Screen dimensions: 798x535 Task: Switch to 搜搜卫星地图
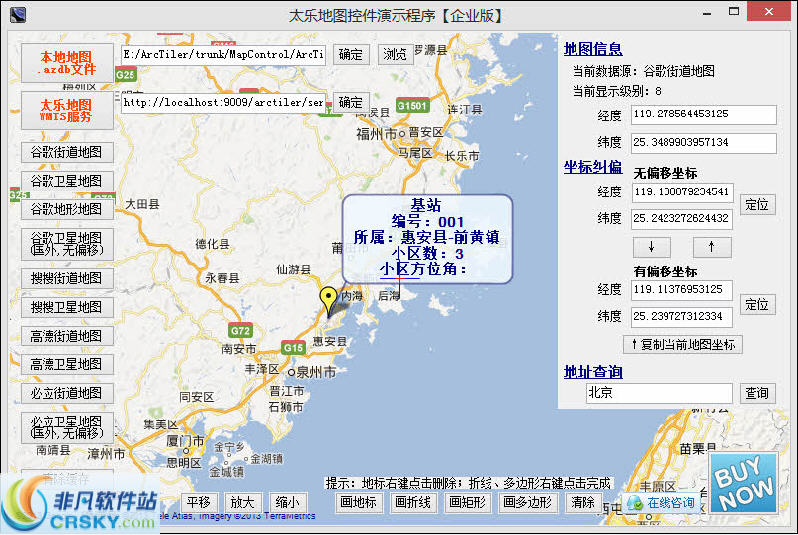point(67,307)
